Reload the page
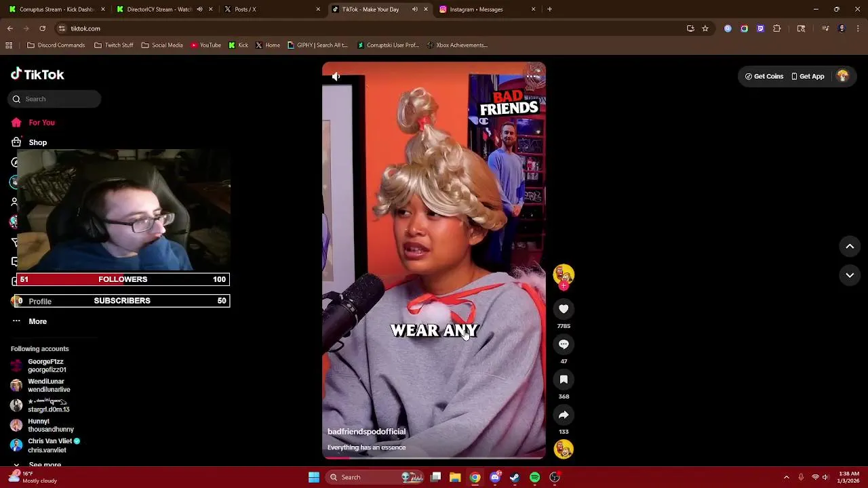868x488 pixels. point(42,28)
